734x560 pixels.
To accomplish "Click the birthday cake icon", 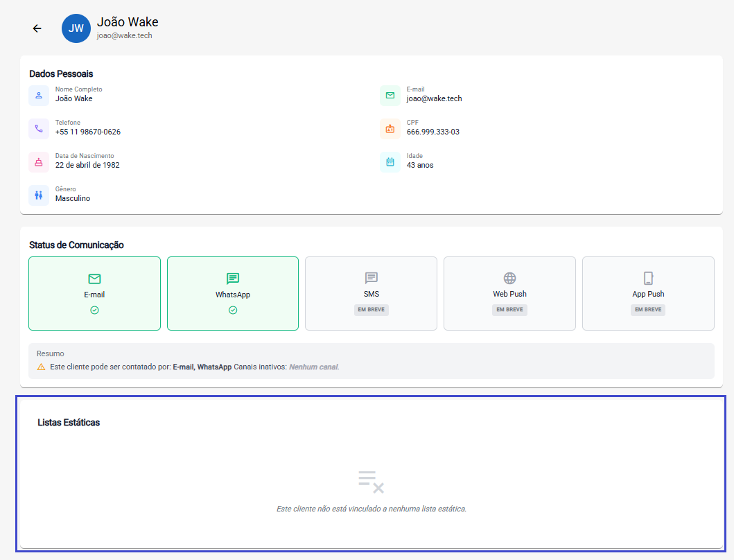I will click(x=39, y=161).
